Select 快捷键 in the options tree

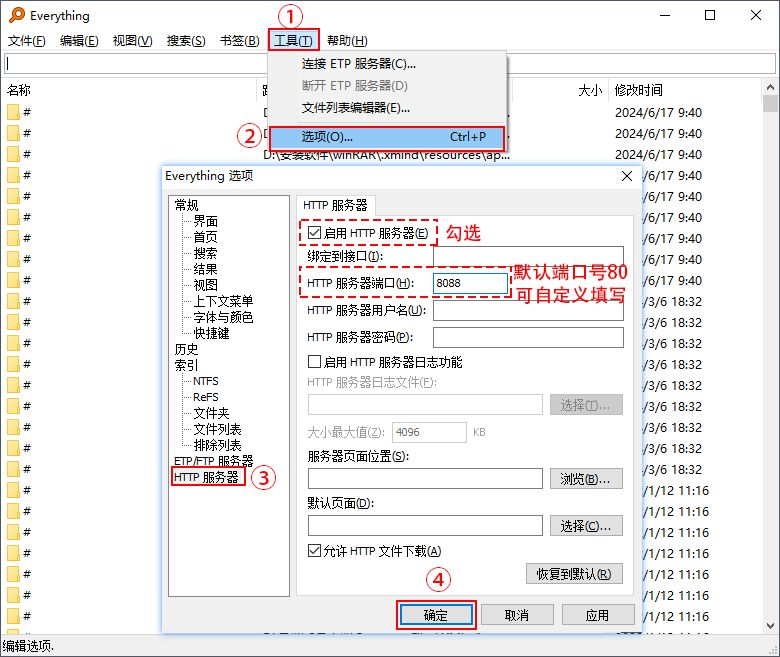pos(211,333)
